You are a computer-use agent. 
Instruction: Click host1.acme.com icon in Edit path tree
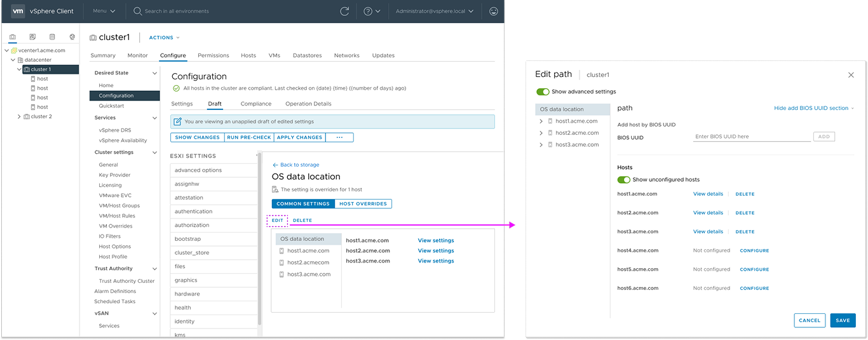tap(550, 121)
